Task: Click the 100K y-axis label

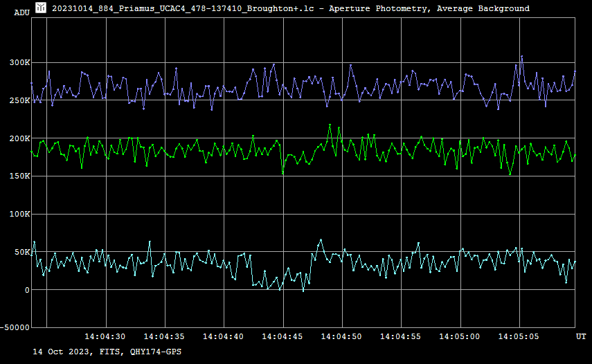Action: (19, 215)
